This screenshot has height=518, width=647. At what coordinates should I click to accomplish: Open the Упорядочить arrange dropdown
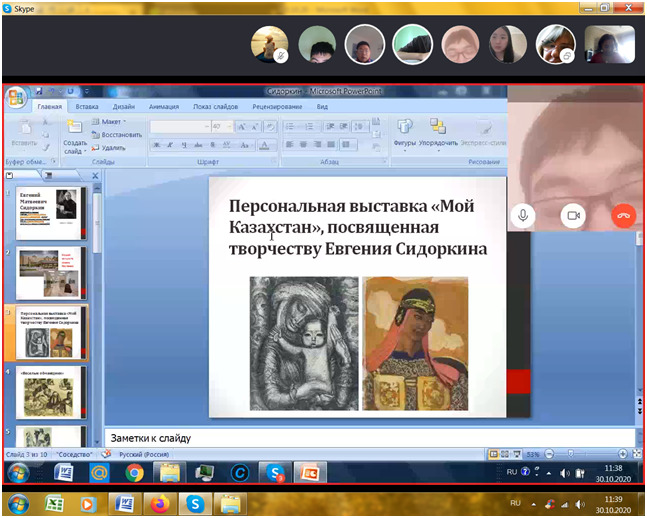(438, 131)
